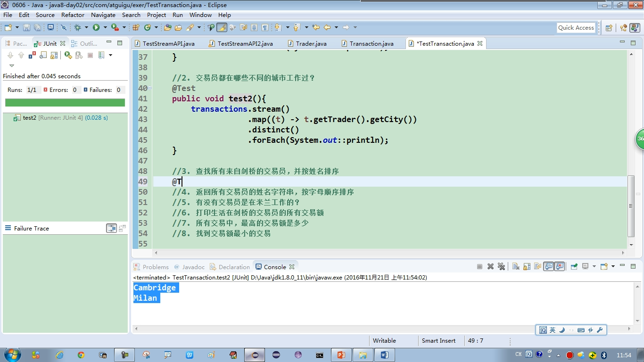Open Test Run History dropdown arrow
The image size is (644, 362).
[x=110, y=55]
